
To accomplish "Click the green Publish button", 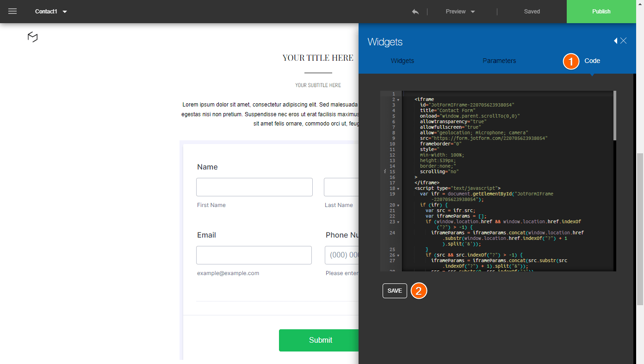I will coord(601,11).
